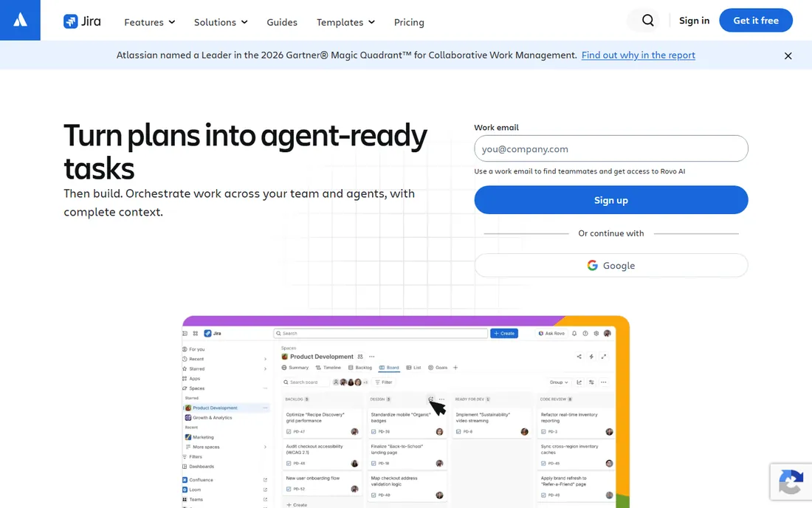Click Create at the bottom of the Backlog column
Image resolution: width=812 pixels, height=508 pixels.
(x=297, y=505)
